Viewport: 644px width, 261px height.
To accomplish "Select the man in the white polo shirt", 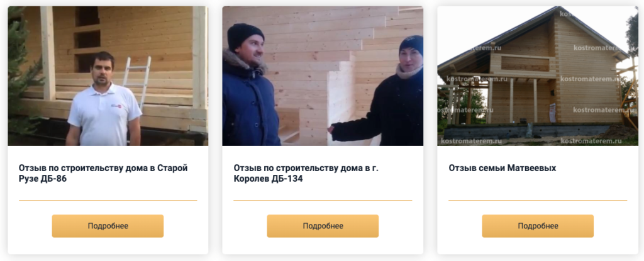I will click(104, 100).
